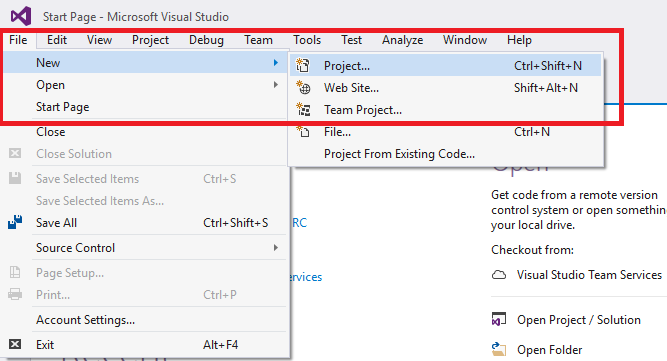The image size is (667, 361).
Task: Click the Open Project / Solution icon
Action: coord(499,319)
